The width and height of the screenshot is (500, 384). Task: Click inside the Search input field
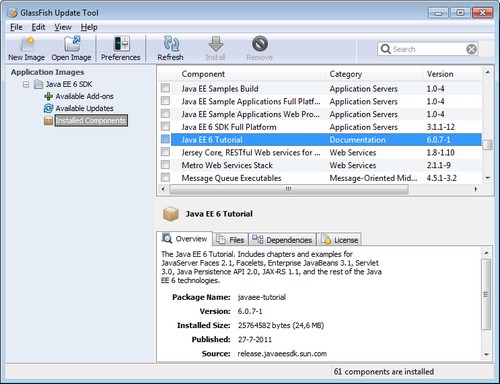click(428, 49)
